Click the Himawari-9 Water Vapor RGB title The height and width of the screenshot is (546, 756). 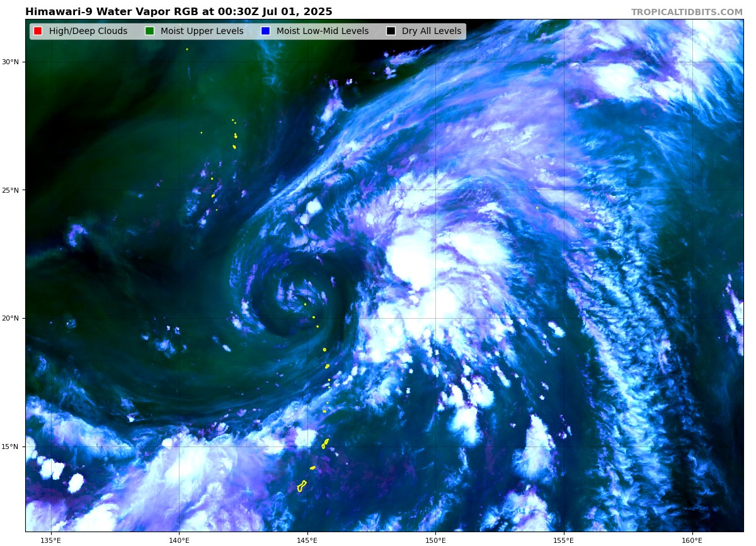pyautogui.click(x=179, y=12)
